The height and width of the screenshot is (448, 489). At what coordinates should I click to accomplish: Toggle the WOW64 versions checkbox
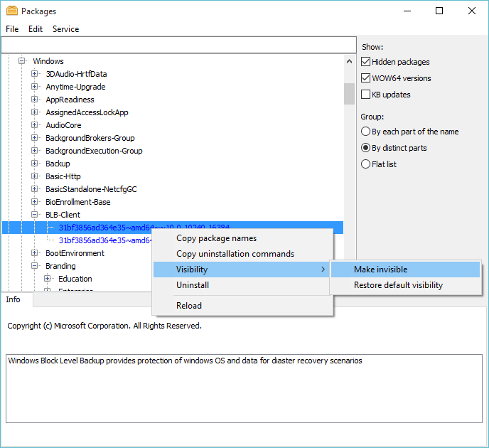(365, 78)
